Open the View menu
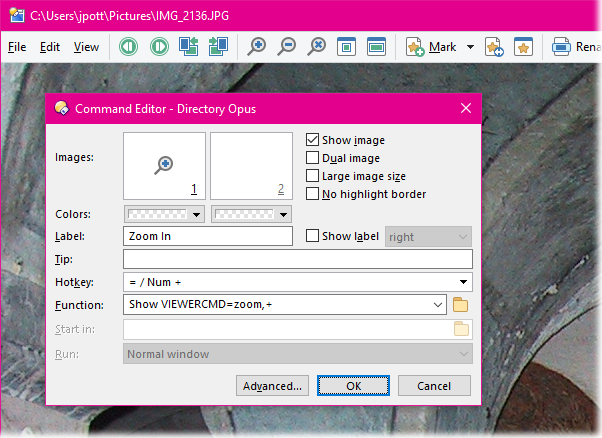Viewport: 602px width, 438px height. pos(86,47)
